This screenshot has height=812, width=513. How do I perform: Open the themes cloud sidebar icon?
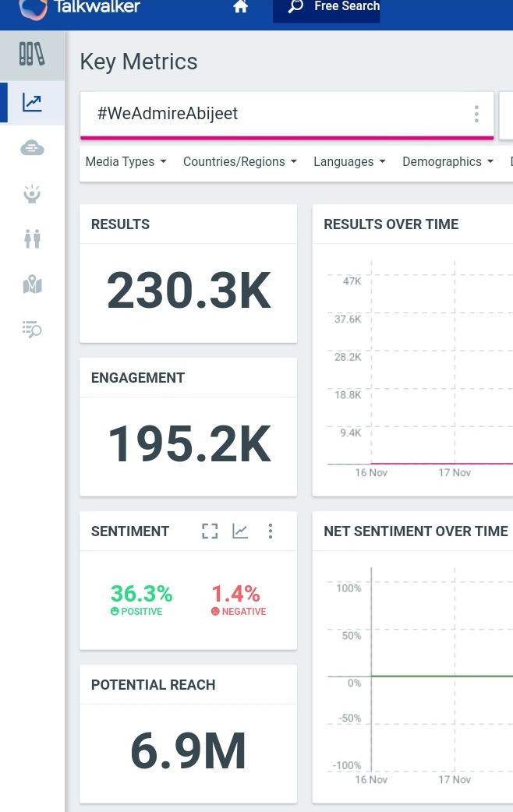coord(32,149)
